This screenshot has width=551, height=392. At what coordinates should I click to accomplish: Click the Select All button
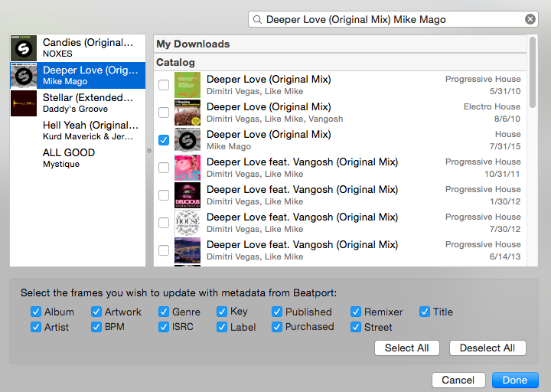click(x=406, y=348)
